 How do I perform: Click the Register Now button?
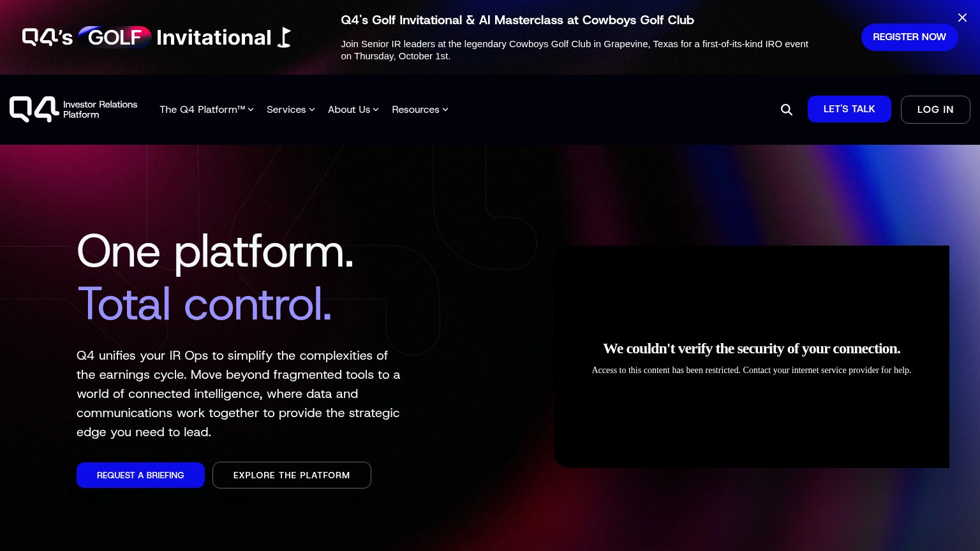point(909,37)
